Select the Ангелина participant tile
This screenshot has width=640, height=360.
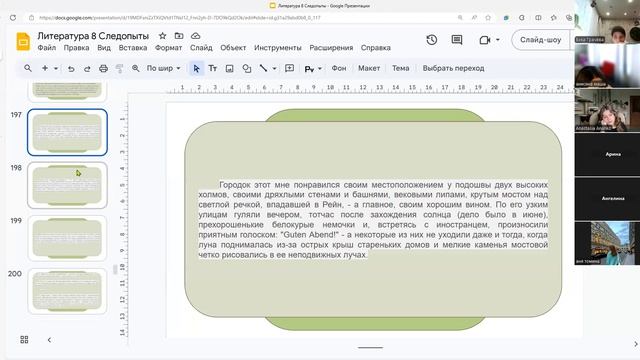click(607, 198)
